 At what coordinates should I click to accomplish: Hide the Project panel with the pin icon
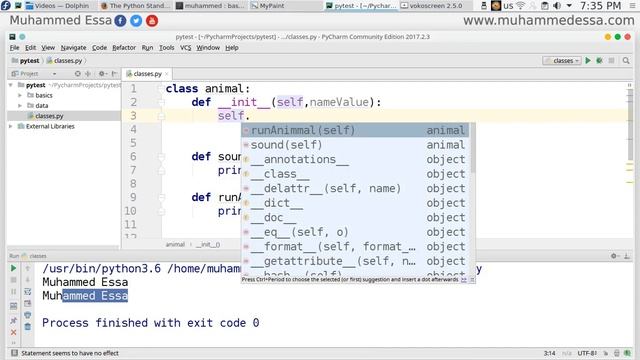(x=115, y=74)
